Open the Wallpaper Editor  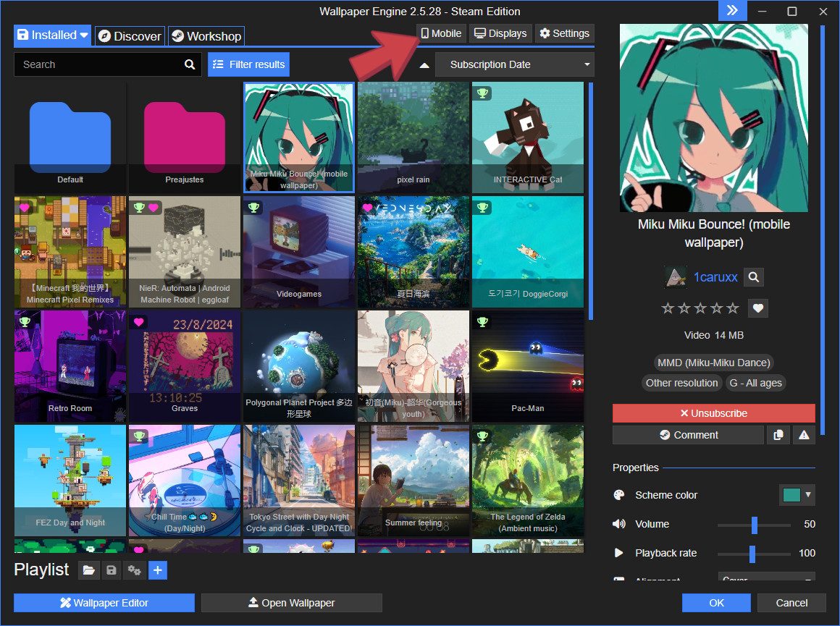pos(104,602)
